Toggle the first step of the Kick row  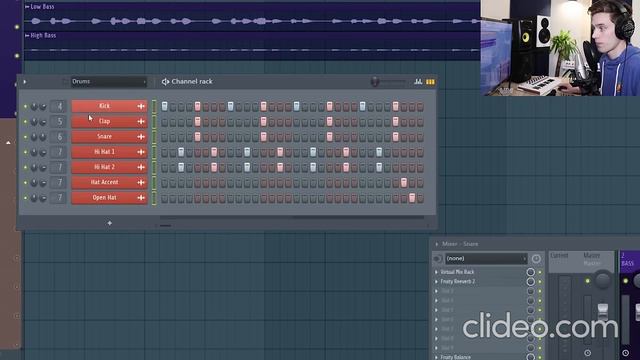coord(164,107)
